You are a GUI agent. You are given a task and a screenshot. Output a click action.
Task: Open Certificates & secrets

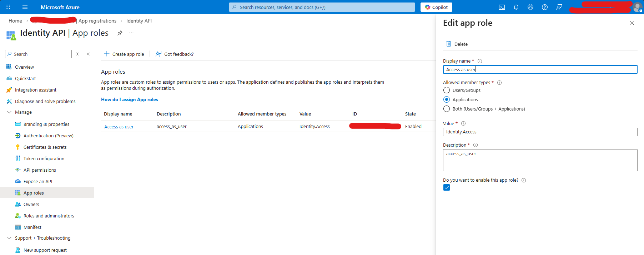45,147
